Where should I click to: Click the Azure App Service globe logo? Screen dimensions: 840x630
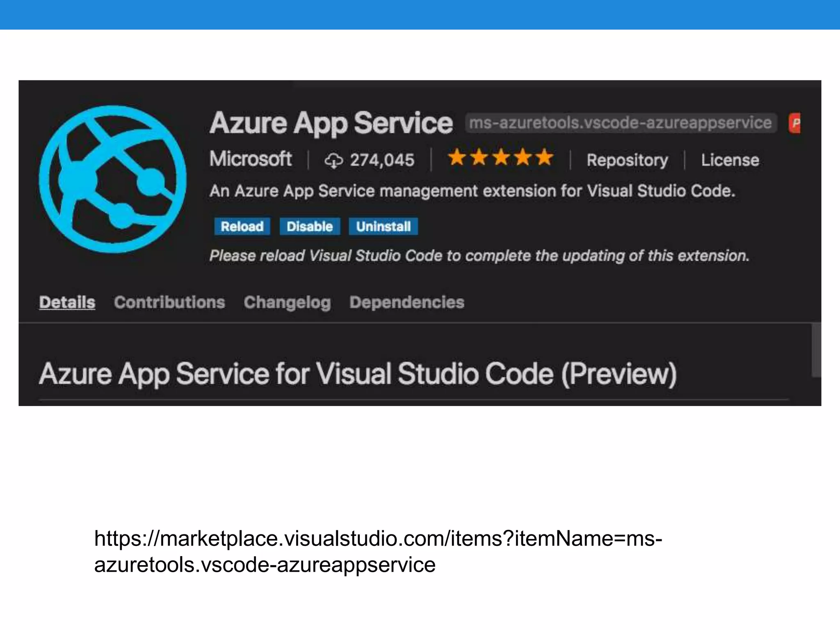tap(113, 179)
